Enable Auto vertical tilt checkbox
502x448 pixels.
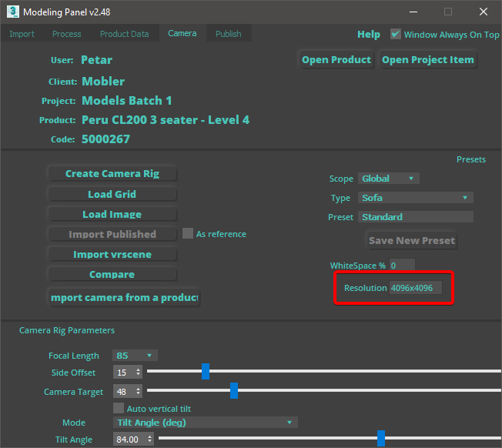click(x=119, y=409)
